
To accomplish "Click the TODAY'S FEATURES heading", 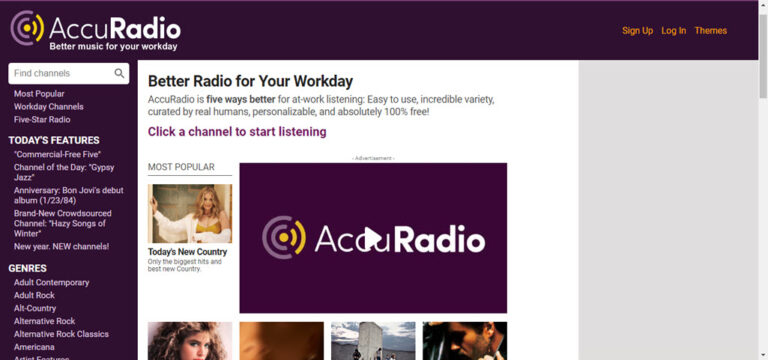I will pos(54,140).
